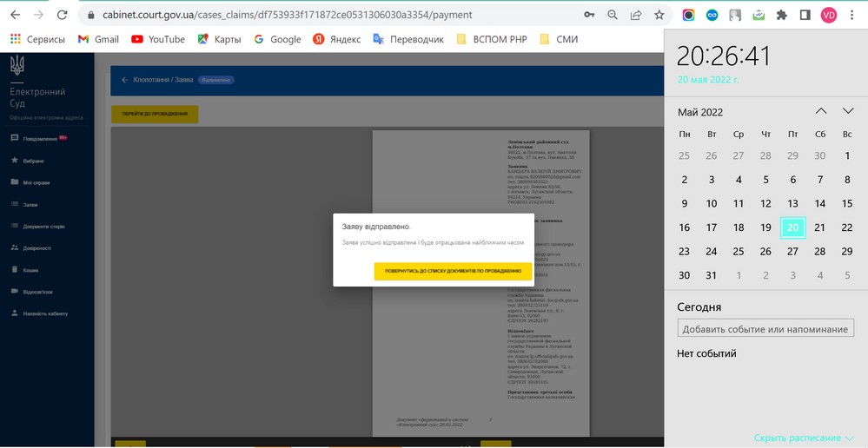
Task: Select day 21 in the calendar
Action: point(820,227)
